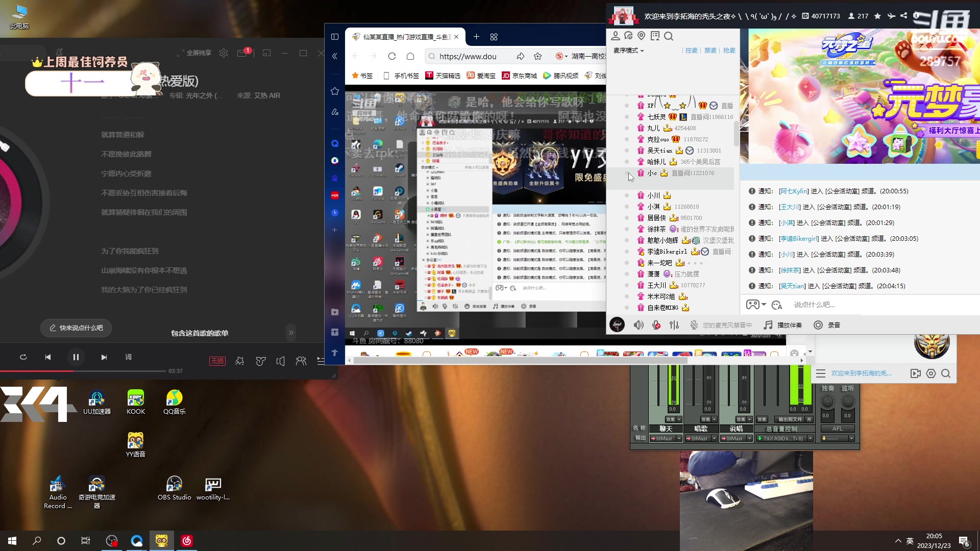
Task: Open NetEase Cloud Music from the taskbar
Action: click(x=187, y=541)
